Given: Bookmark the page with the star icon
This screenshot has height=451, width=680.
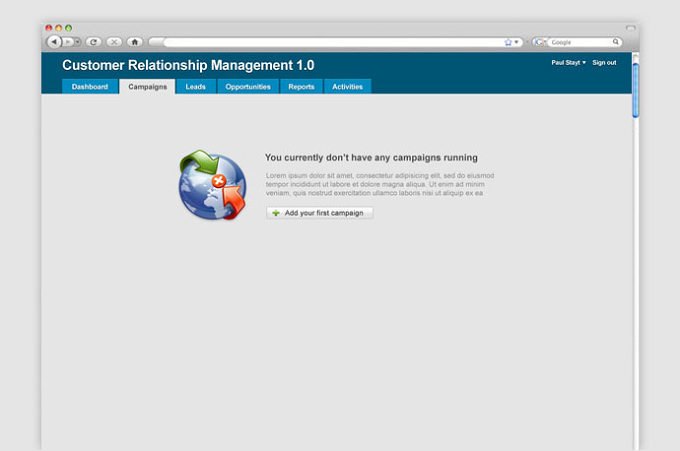Looking at the screenshot, I should 508,42.
